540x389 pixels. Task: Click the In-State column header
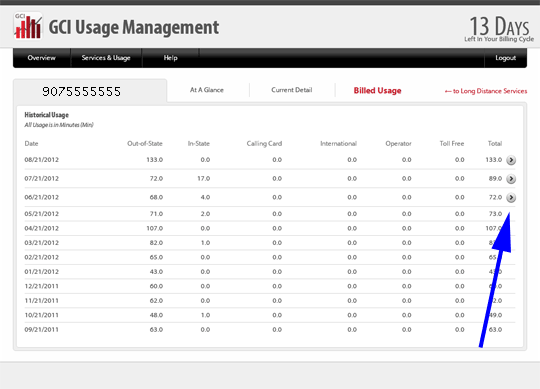coord(199,144)
